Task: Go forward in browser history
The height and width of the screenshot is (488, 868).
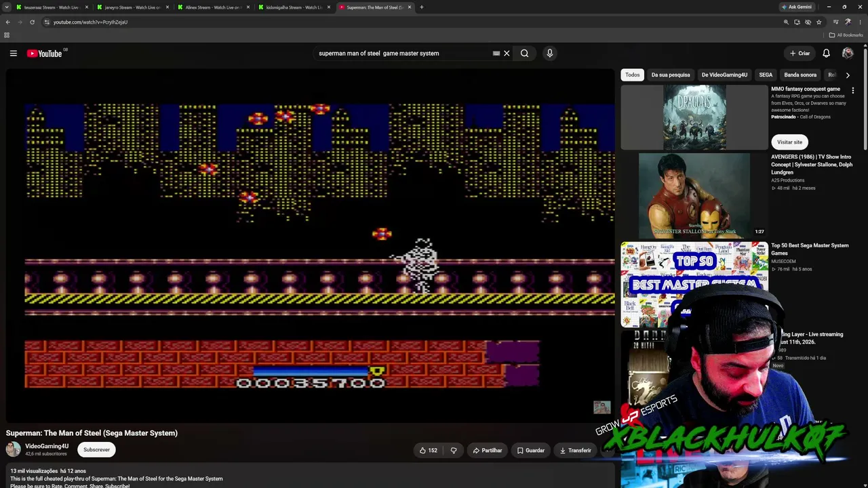Action: [x=20, y=22]
